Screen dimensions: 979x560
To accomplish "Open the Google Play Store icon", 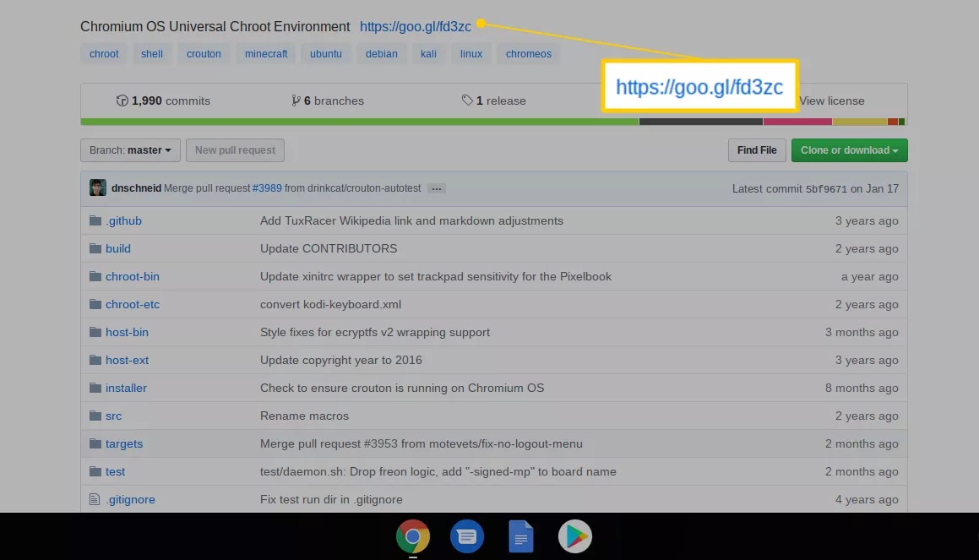I will pyautogui.click(x=574, y=536).
